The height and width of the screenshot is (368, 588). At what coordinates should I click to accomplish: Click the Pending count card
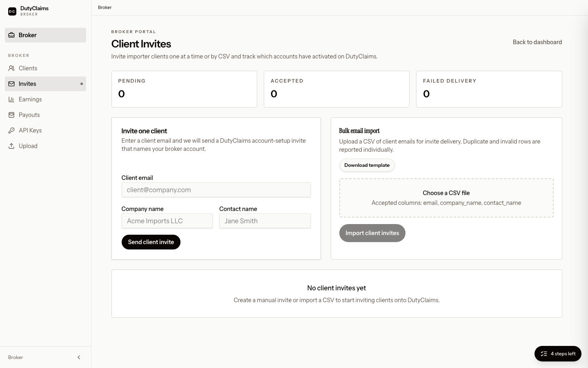pyautogui.click(x=184, y=89)
